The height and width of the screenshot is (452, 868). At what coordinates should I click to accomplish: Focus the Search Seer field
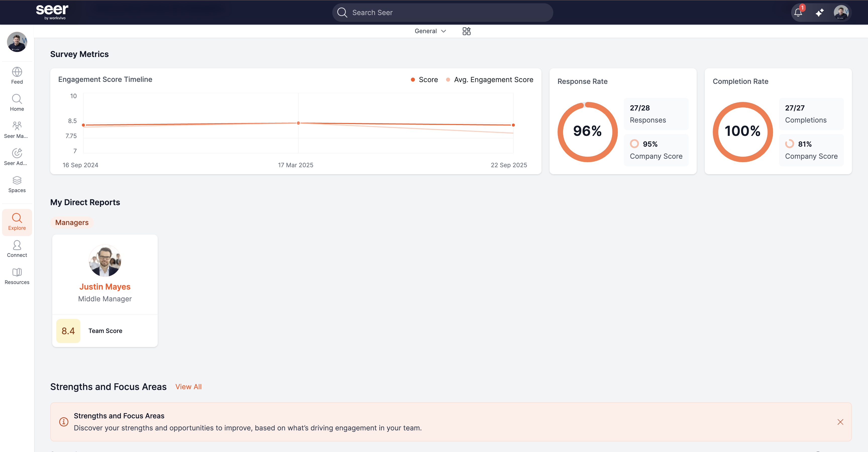click(443, 13)
